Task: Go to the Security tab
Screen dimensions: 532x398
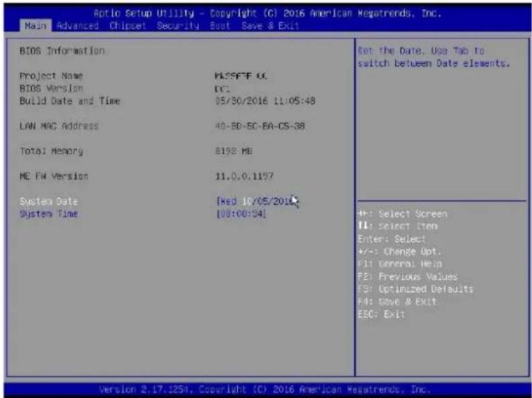Action: coord(178,26)
